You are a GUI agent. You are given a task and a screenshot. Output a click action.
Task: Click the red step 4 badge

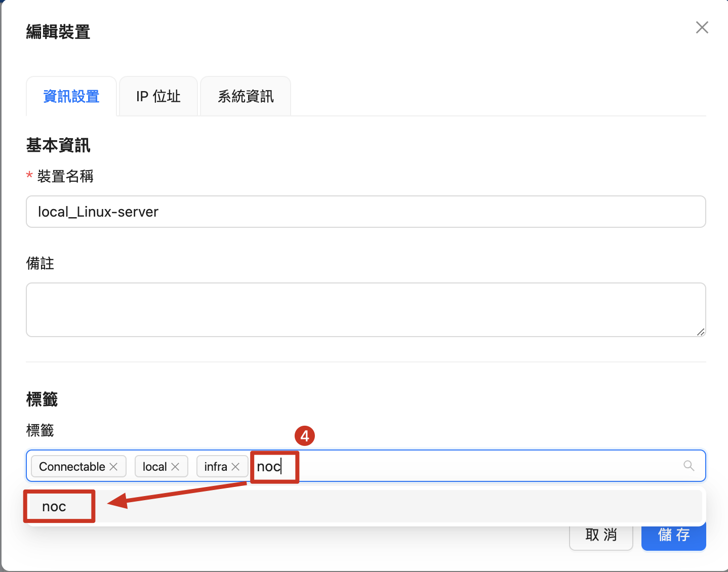[305, 436]
